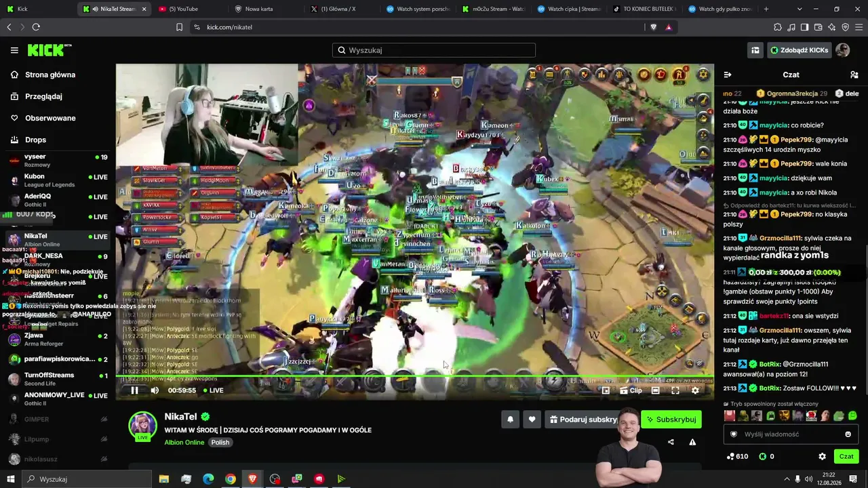Viewport: 868px width, 488px height.
Task: Send message with the green Czat button
Action: [846, 456]
